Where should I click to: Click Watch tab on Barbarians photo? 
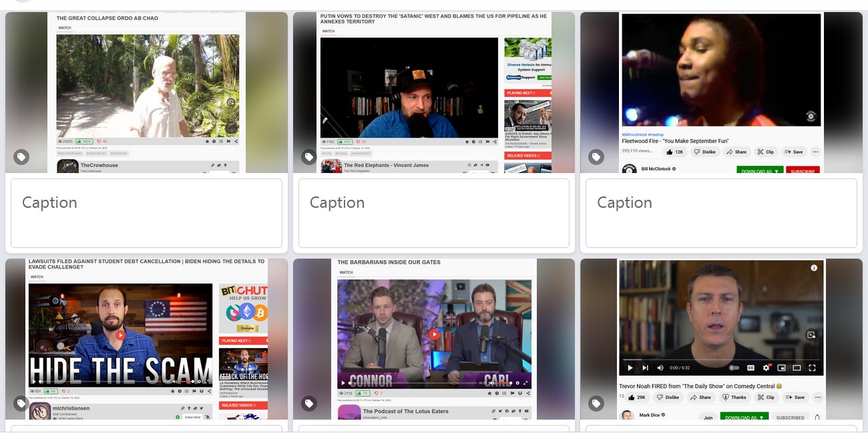tap(346, 273)
